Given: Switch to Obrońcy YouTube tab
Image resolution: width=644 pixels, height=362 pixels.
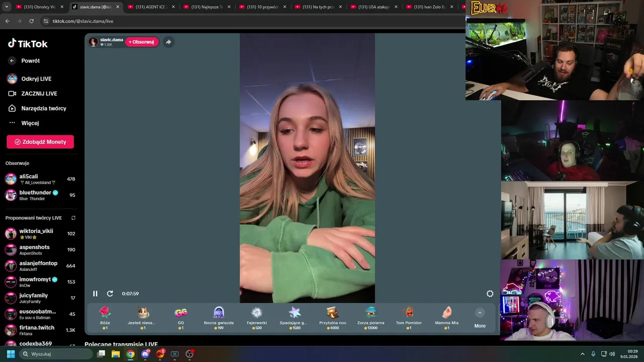Looking at the screenshot, I should point(39,7).
